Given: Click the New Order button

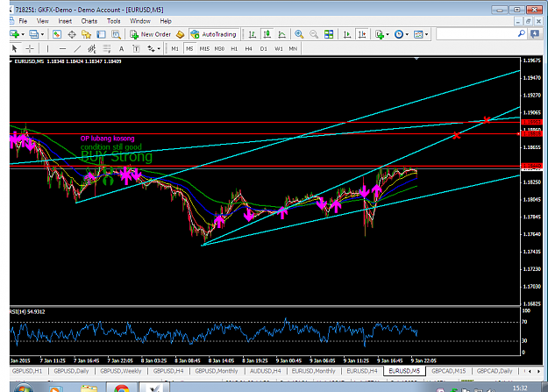Looking at the screenshot, I should tap(150, 34).
